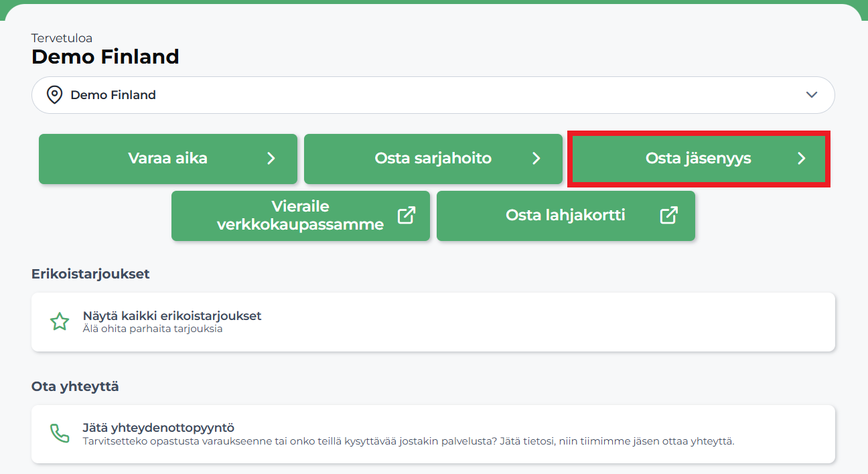Visit the webshop via Vieraile verkkokaupassamme
Viewport: 868px width, 474px height.
tap(300, 216)
